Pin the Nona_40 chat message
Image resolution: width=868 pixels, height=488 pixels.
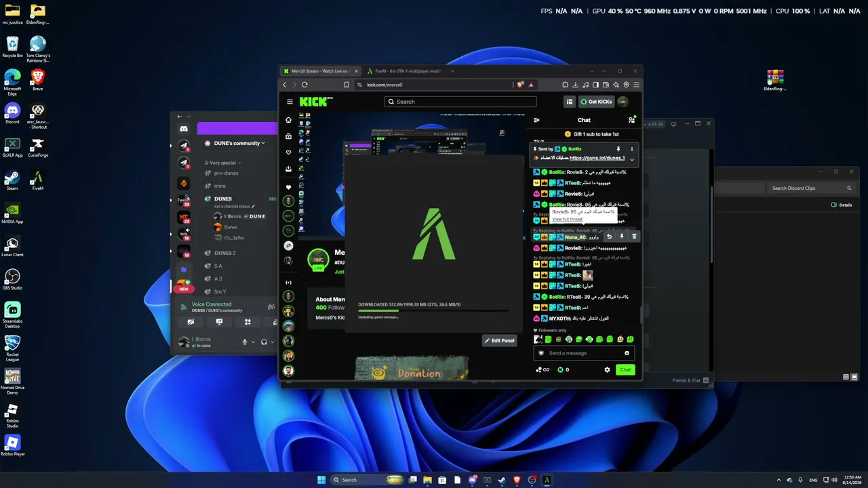pos(622,237)
